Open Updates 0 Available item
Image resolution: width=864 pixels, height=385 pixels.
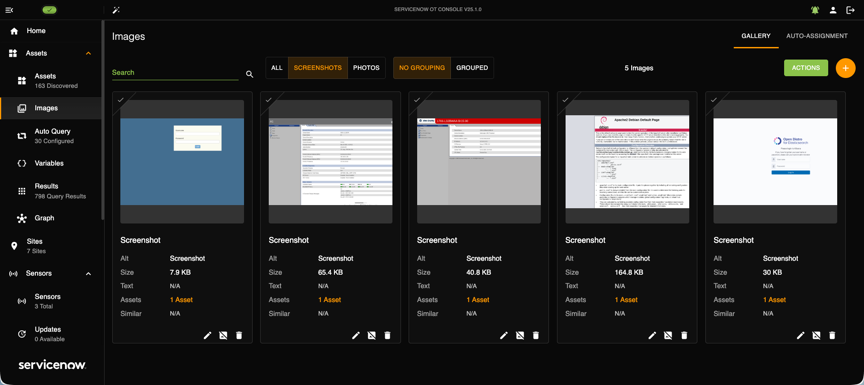click(51, 334)
